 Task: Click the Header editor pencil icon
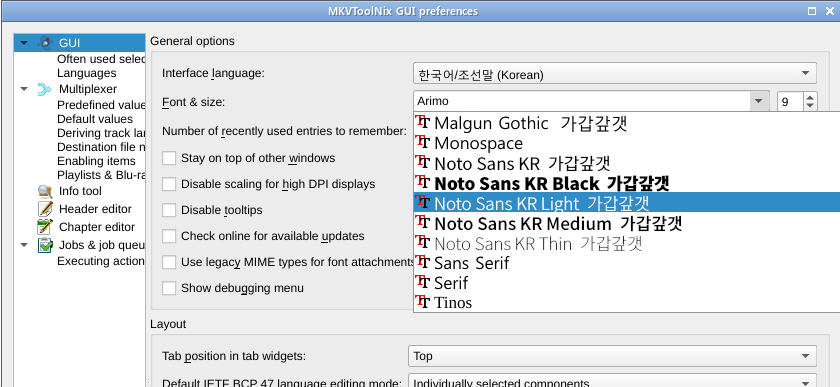(x=46, y=209)
